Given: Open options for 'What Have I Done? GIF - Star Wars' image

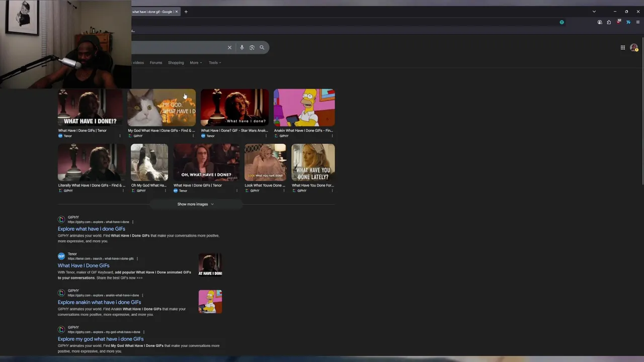Looking at the screenshot, I should [266, 136].
